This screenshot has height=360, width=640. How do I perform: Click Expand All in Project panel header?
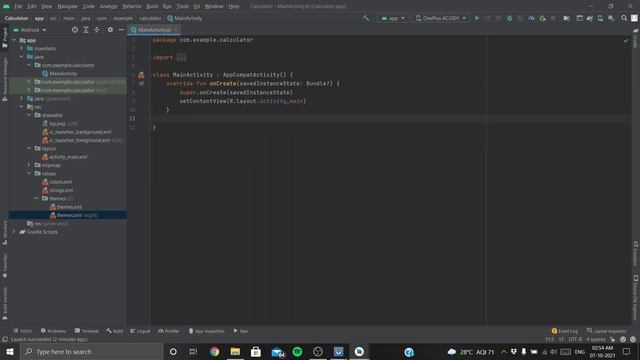pos(86,30)
